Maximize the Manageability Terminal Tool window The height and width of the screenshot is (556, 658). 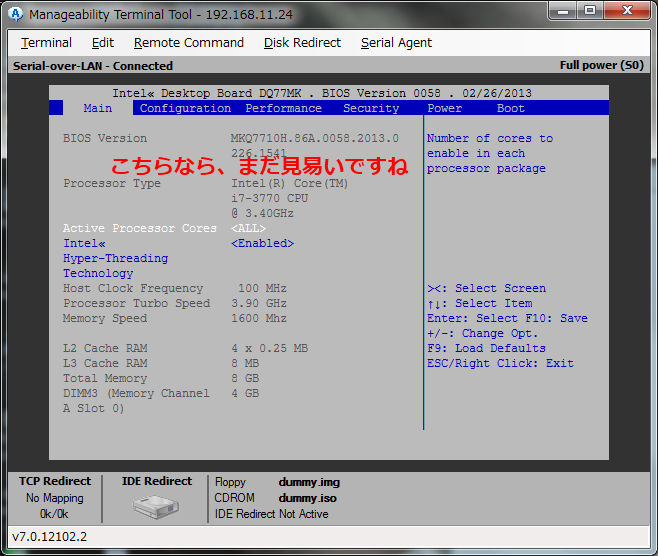point(590,10)
